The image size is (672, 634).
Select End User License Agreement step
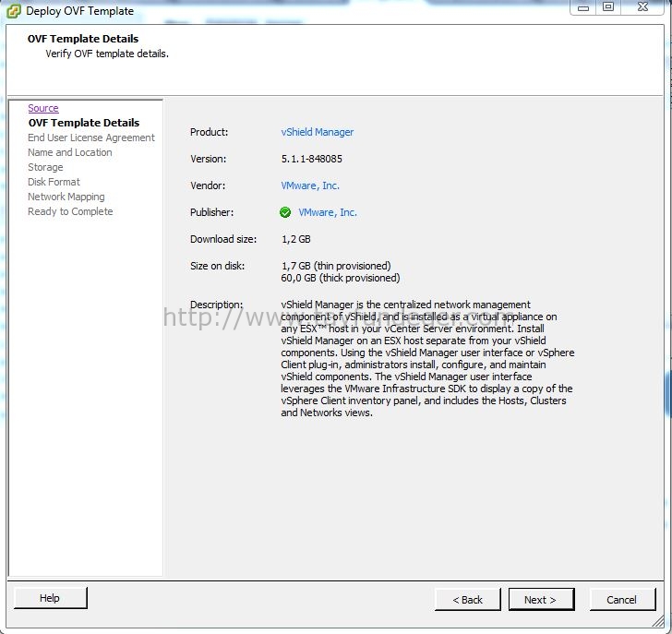91,138
